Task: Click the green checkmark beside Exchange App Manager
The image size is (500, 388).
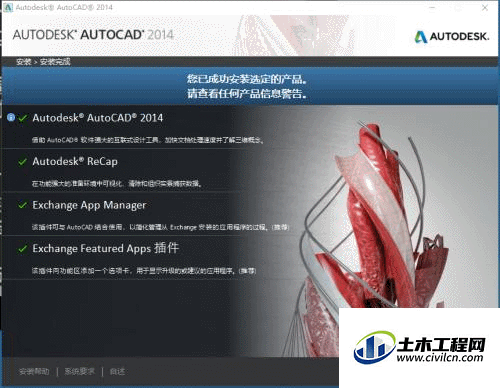Action: pyautogui.click(x=23, y=205)
